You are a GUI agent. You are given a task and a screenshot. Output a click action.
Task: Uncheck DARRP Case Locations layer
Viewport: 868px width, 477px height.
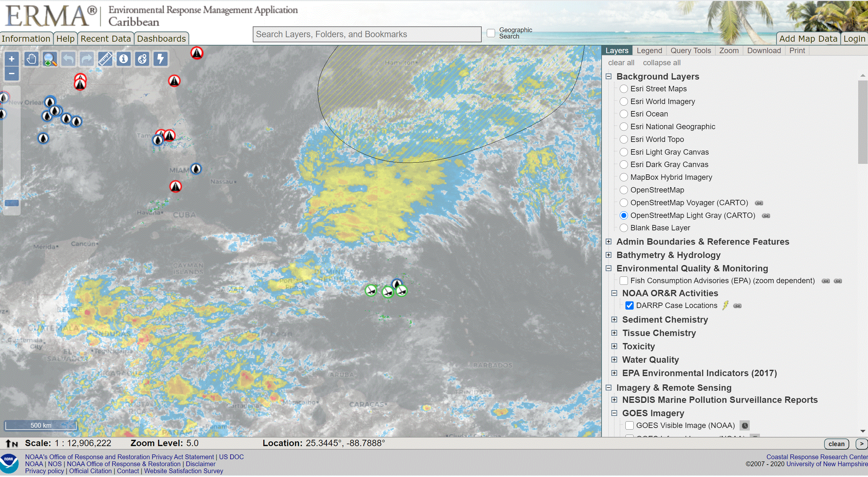coord(630,305)
